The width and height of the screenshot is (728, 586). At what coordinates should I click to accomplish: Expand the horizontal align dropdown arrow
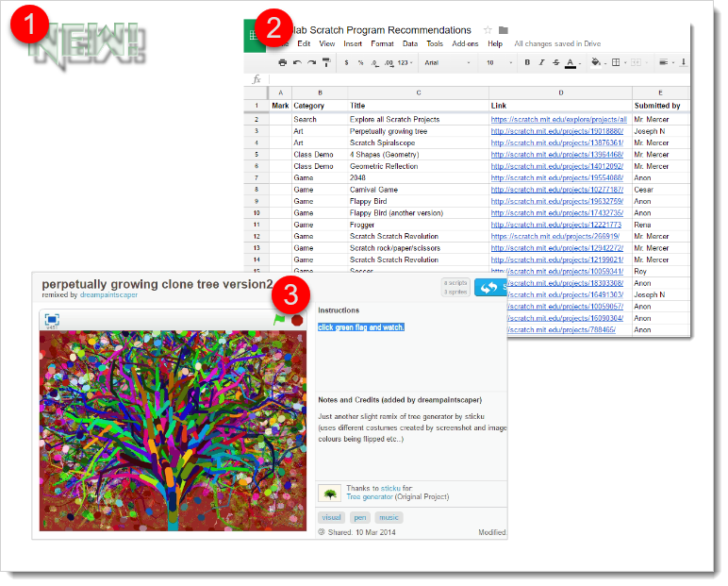(672, 63)
